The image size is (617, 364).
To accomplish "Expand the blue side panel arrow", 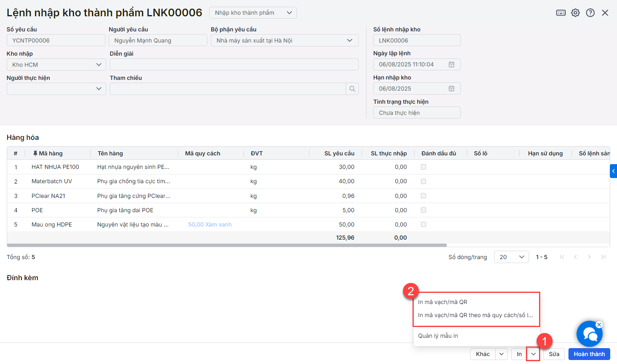I will (613, 171).
